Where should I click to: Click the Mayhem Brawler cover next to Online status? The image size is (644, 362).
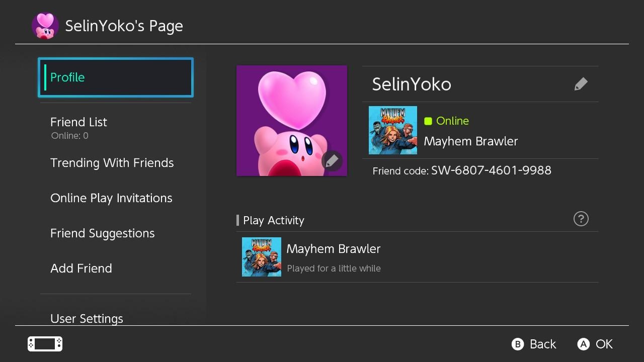click(393, 130)
